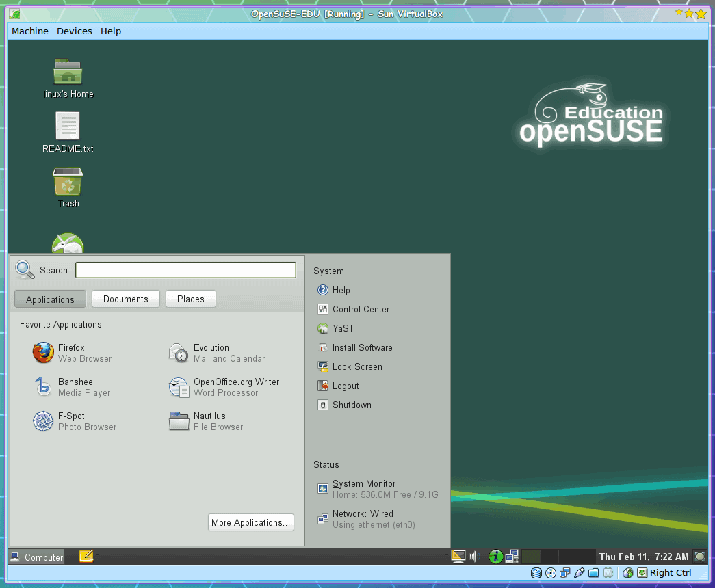
Task: Launch OpenOffice.org Writer
Action: [x=224, y=387]
